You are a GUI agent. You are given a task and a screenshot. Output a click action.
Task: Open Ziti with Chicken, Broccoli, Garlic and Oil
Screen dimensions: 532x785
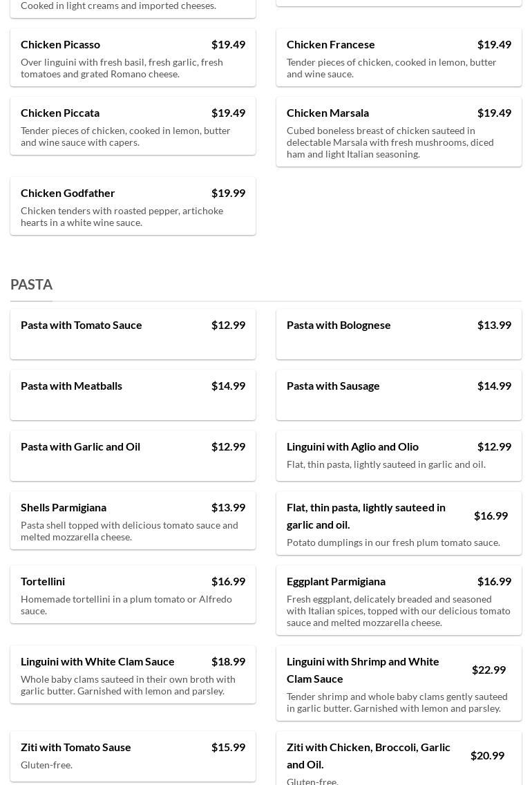(399, 759)
